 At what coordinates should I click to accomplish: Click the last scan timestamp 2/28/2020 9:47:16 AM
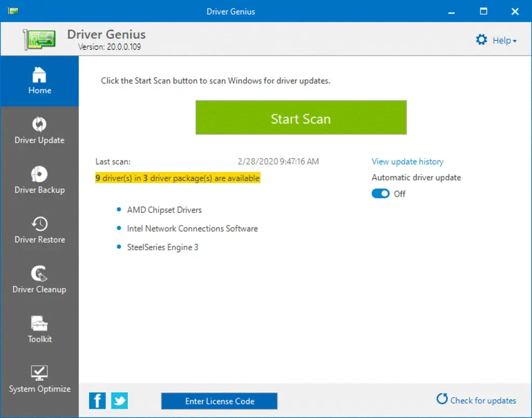coord(278,161)
